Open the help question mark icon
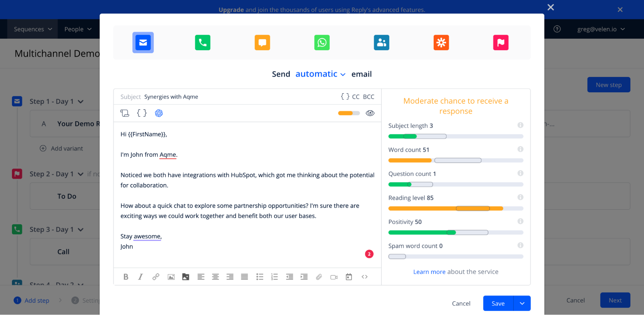The width and height of the screenshot is (644, 315). (x=557, y=29)
